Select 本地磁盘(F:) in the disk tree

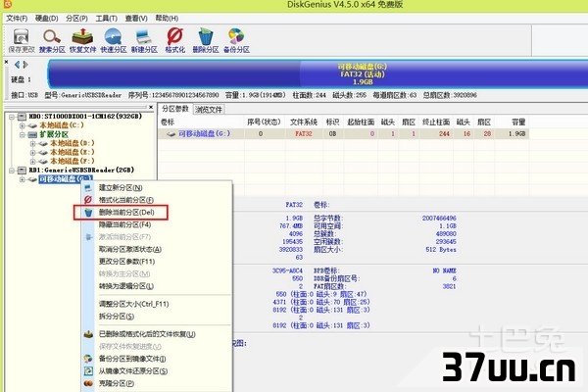pyautogui.click(x=72, y=162)
